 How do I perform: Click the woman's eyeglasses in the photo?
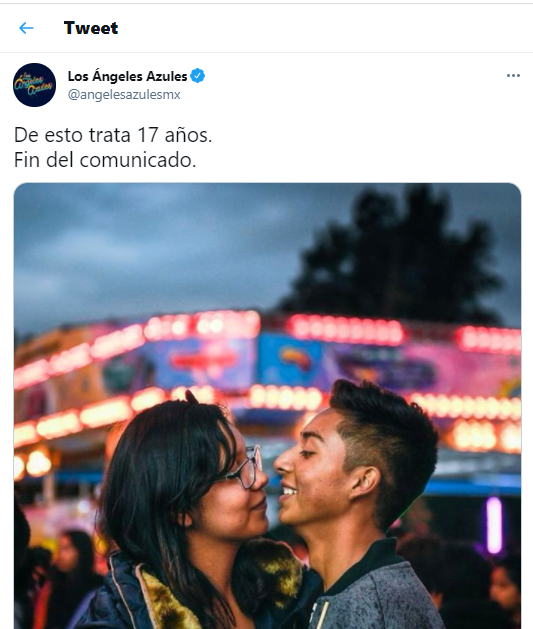245,467
